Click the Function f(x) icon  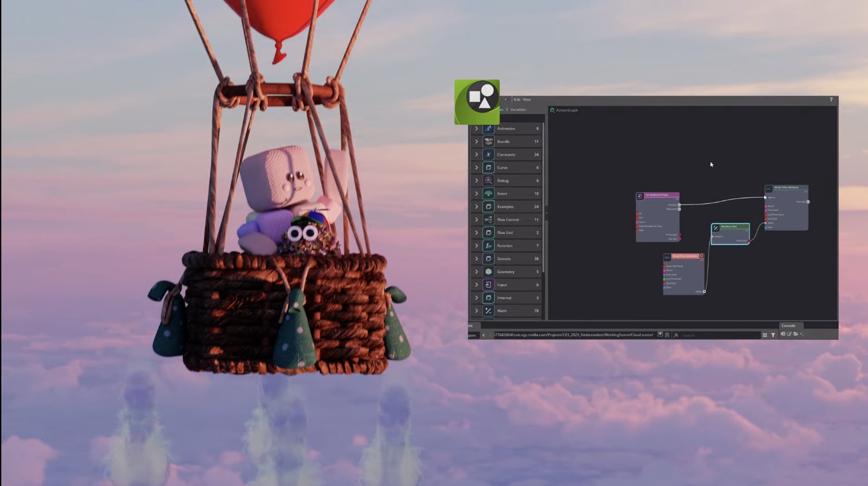[488, 246]
